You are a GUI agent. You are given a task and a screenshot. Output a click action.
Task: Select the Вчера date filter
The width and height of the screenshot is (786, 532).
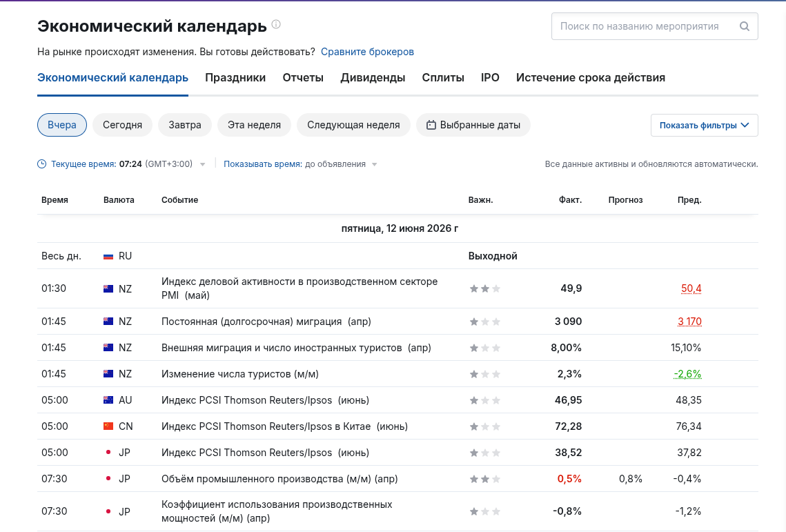tap(62, 125)
